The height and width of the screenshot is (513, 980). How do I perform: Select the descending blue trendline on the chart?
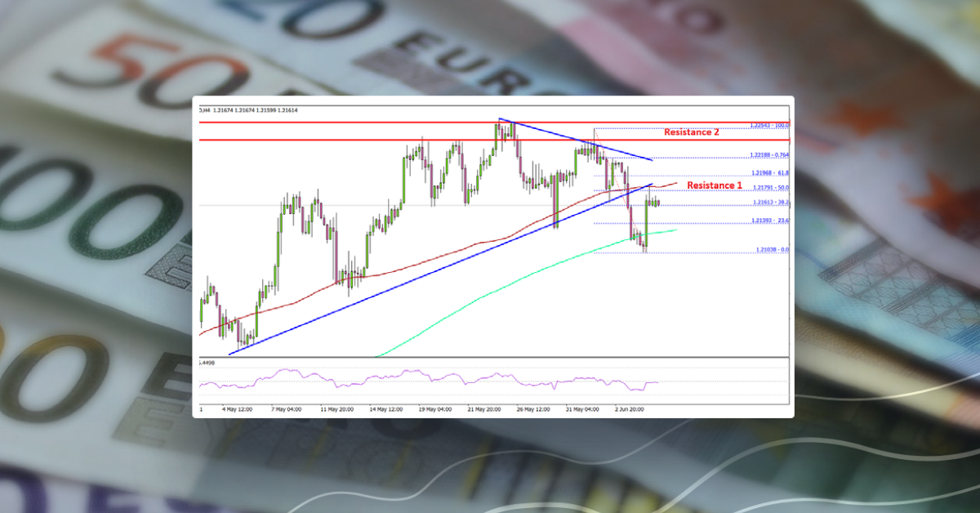tap(572, 139)
